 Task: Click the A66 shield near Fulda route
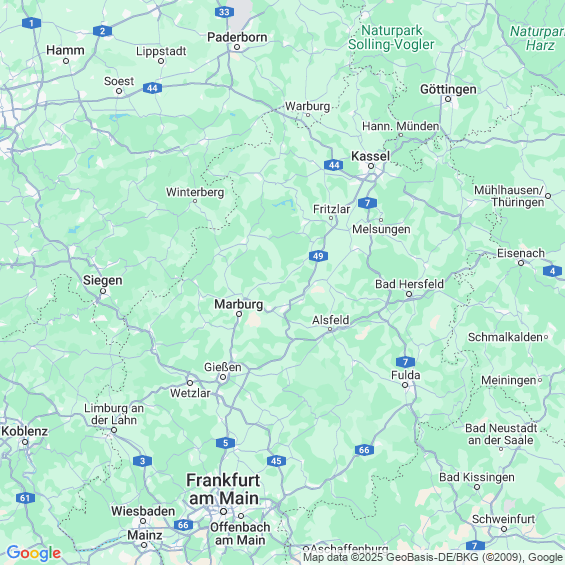tap(364, 450)
